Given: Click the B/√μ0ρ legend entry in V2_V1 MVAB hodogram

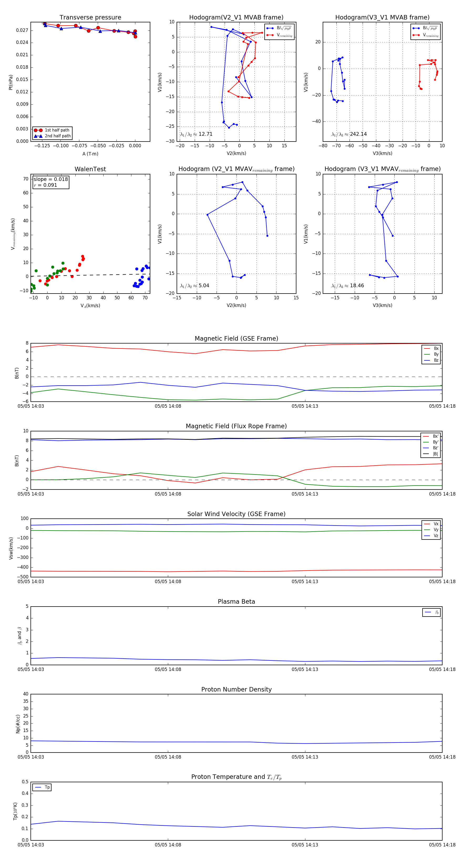Looking at the screenshot, I should coord(279,28).
